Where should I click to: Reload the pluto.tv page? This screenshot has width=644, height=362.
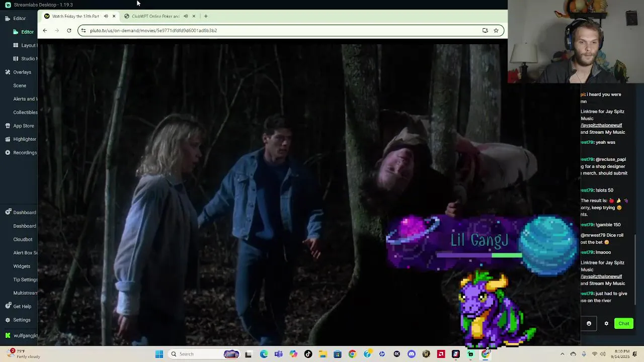point(69,30)
